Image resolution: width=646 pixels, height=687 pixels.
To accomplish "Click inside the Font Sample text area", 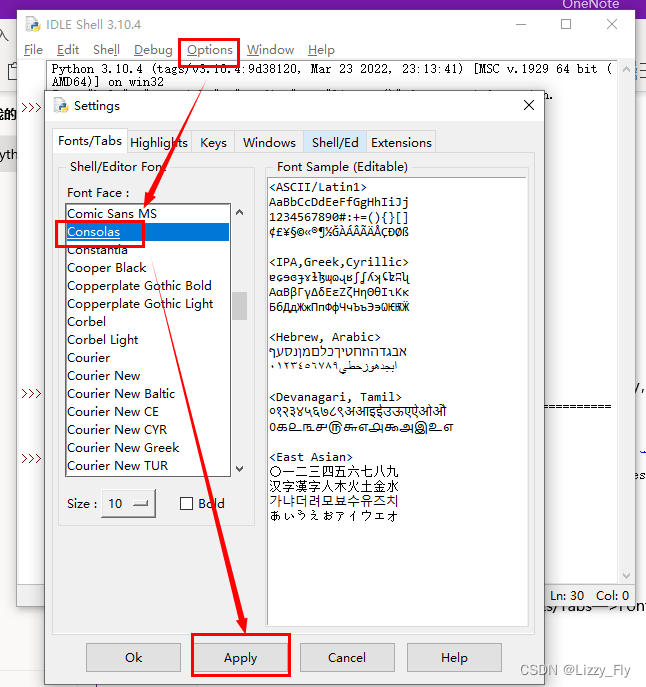I will (x=397, y=401).
